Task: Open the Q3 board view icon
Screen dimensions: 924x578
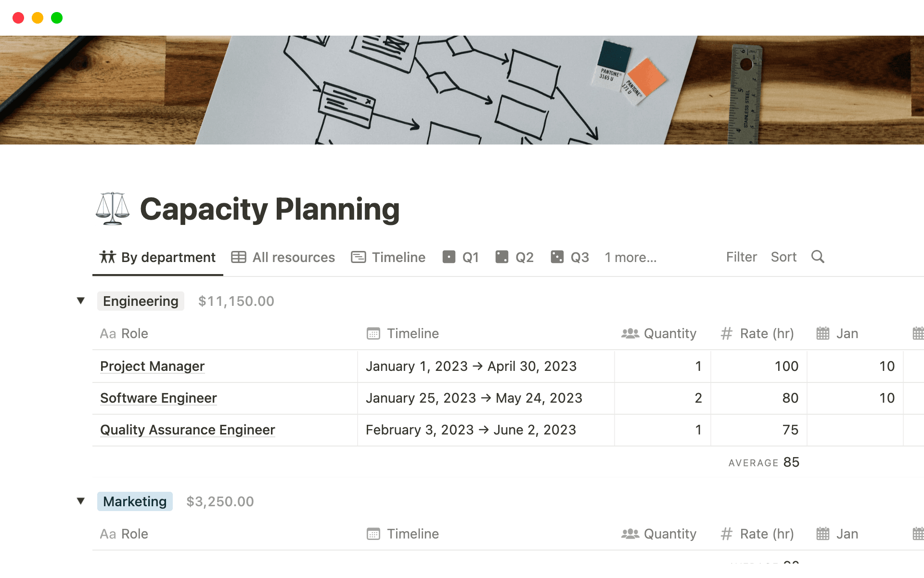Action: pyautogui.click(x=557, y=257)
